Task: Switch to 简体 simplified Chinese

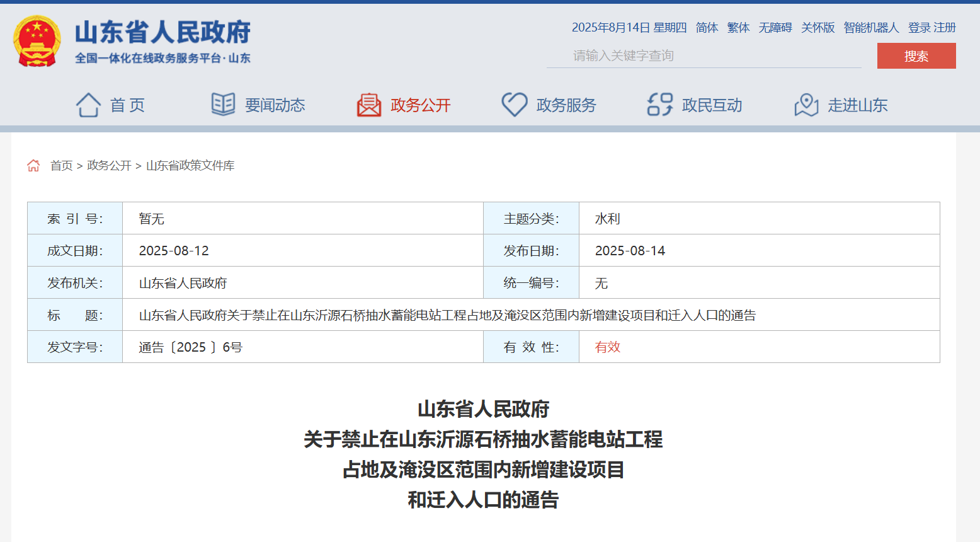Action: tap(707, 28)
